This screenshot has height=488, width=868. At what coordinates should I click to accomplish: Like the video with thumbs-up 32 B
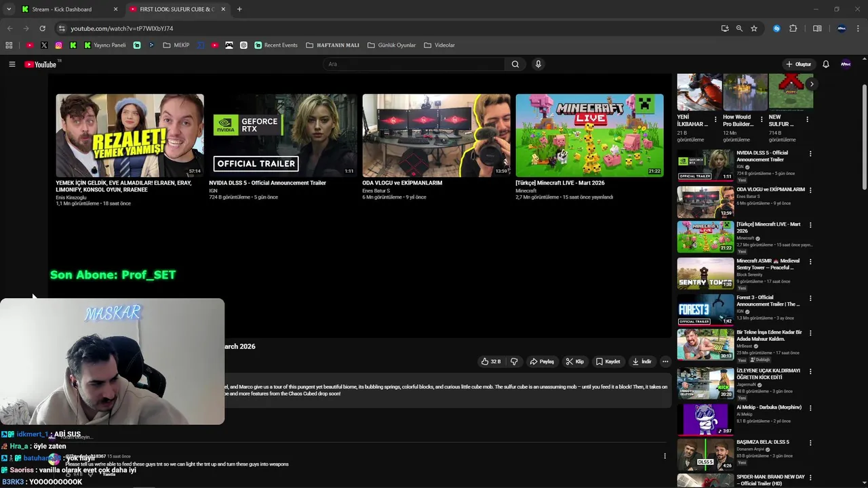(x=491, y=362)
